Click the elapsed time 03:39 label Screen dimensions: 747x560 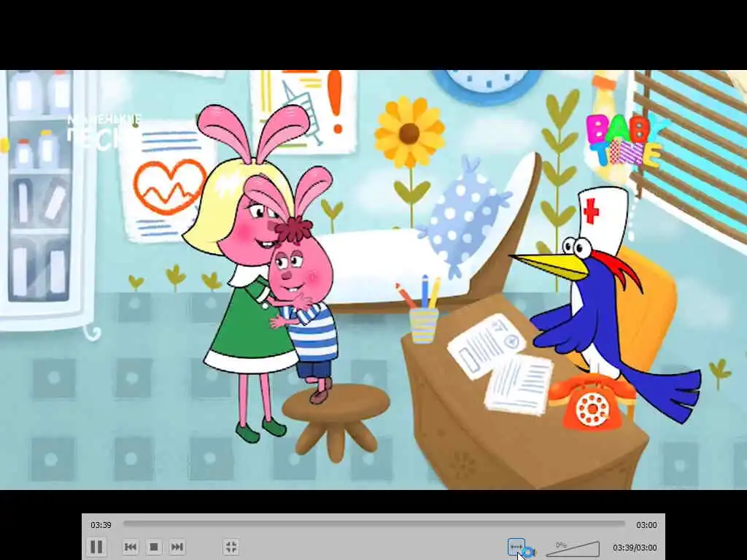tap(101, 525)
